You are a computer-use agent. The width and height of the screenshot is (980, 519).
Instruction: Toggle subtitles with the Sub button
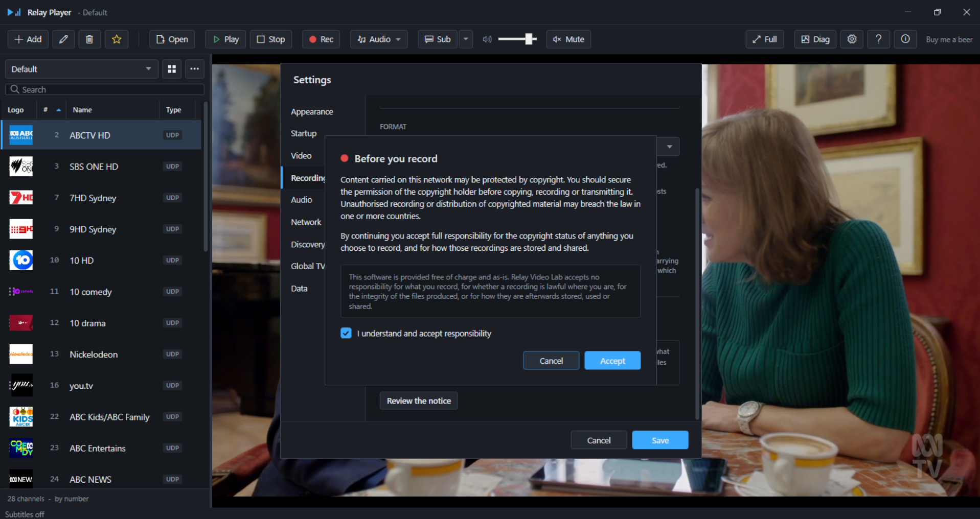pos(438,39)
